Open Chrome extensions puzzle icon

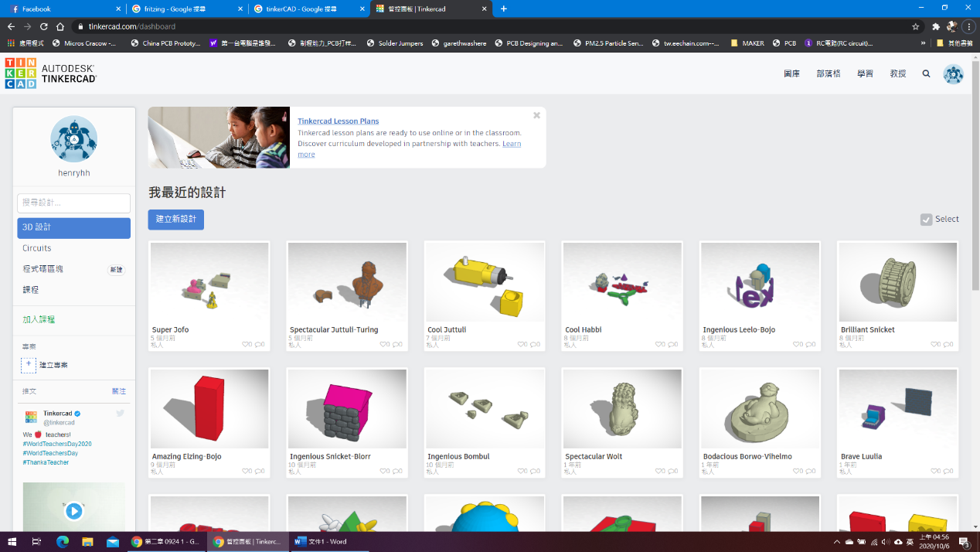click(x=936, y=26)
